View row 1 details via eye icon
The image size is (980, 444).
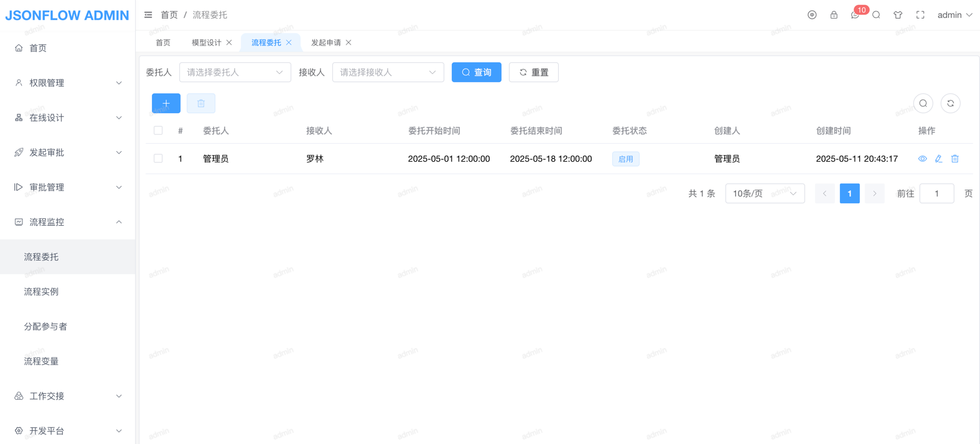pos(922,159)
